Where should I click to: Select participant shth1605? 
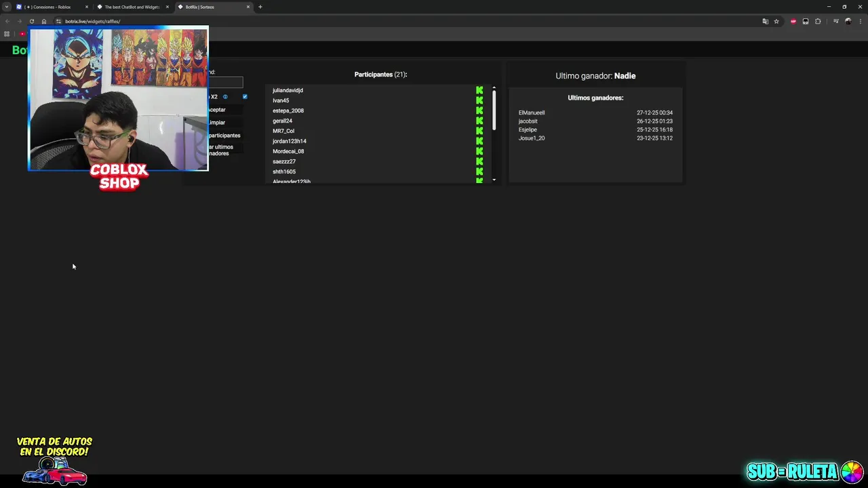284,171
